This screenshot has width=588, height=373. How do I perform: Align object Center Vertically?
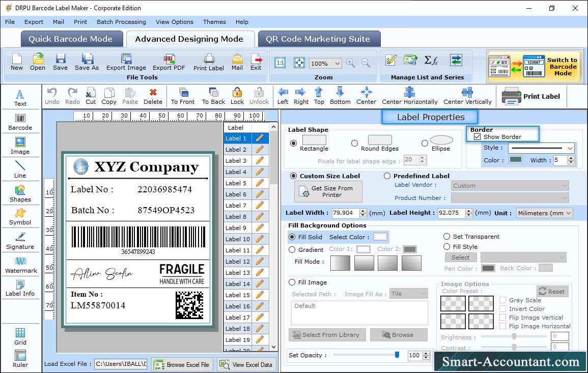467,96
